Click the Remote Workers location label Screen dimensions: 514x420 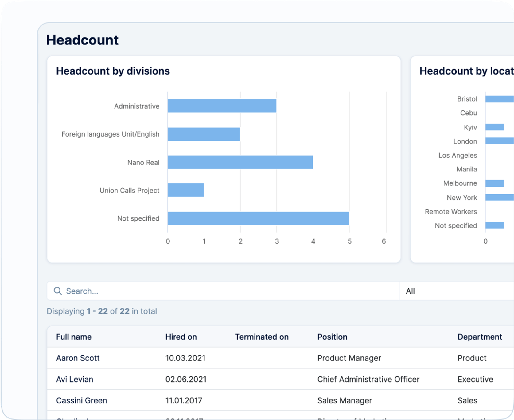pyautogui.click(x=451, y=212)
